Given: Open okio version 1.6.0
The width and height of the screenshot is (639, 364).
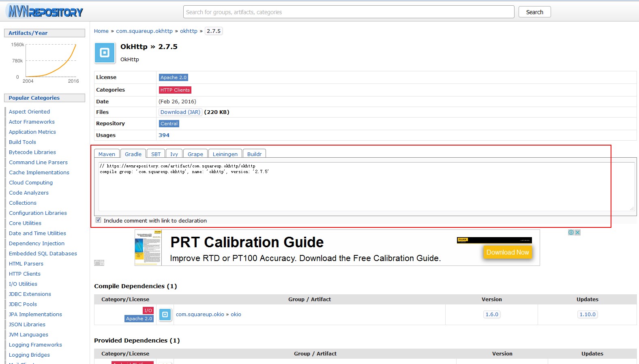Looking at the screenshot, I should pyautogui.click(x=492, y=315).
